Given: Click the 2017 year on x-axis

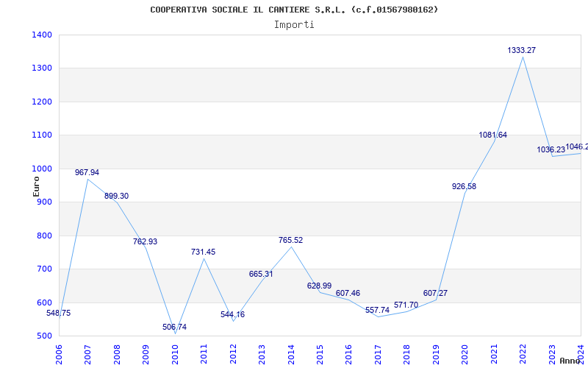Looking at the screenshot, I should [x=378, y=354].
